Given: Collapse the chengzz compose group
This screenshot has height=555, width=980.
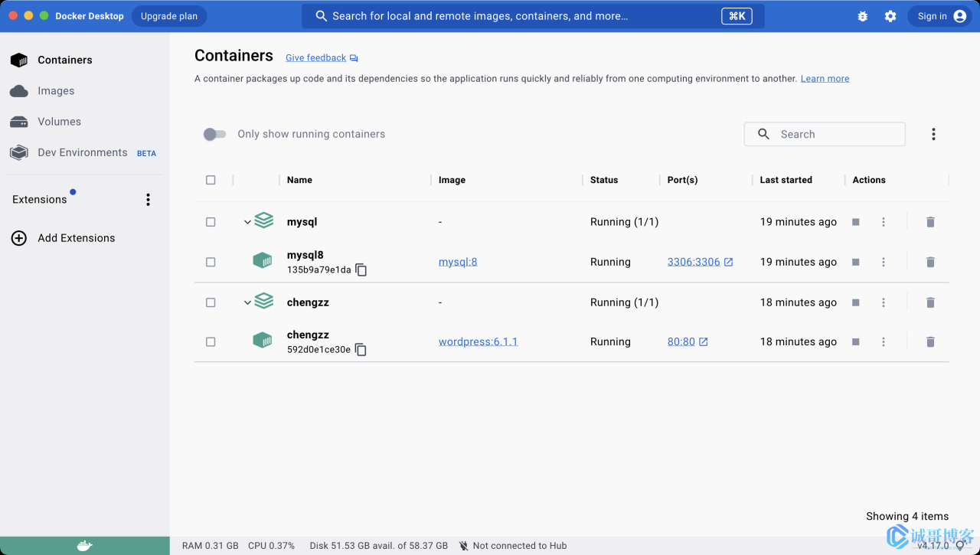Looking at the screenshot, I should (247, 302).
